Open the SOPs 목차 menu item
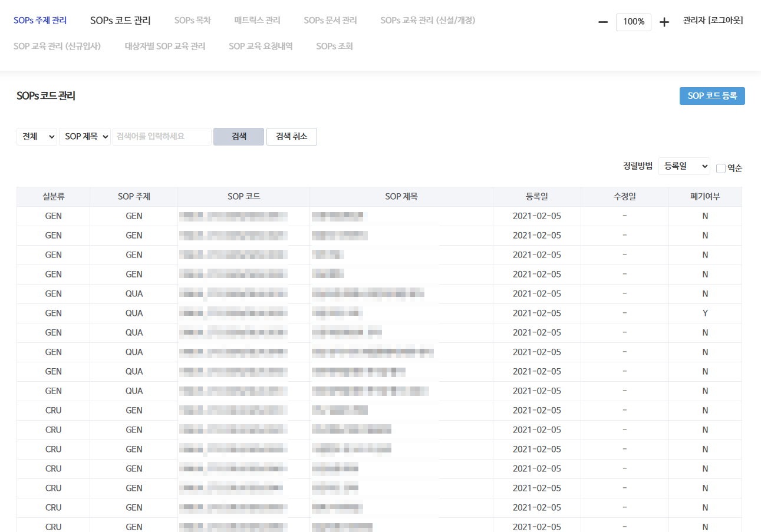 tap(192, 21)
